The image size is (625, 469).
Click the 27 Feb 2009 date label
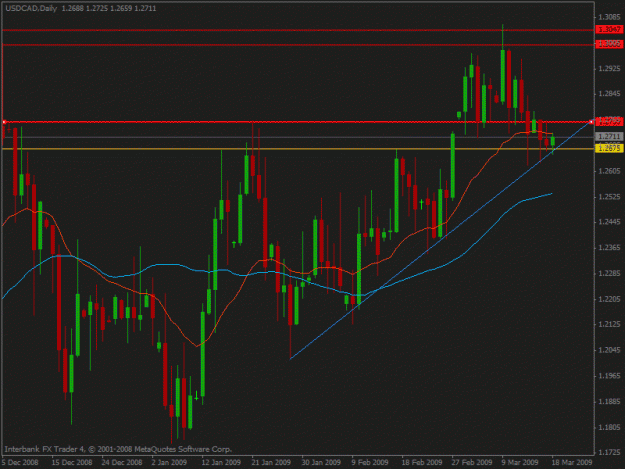[x=472, y=462]
